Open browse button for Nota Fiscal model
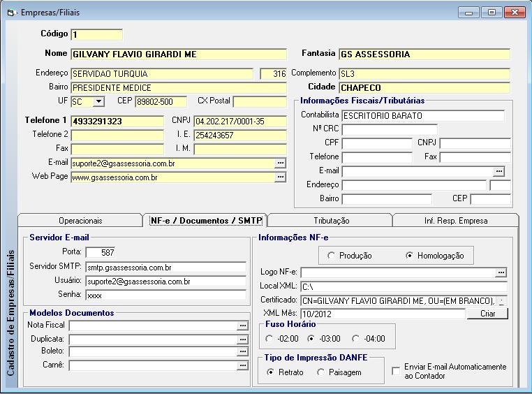Screen dimensions: 532x394 [242, 326]
